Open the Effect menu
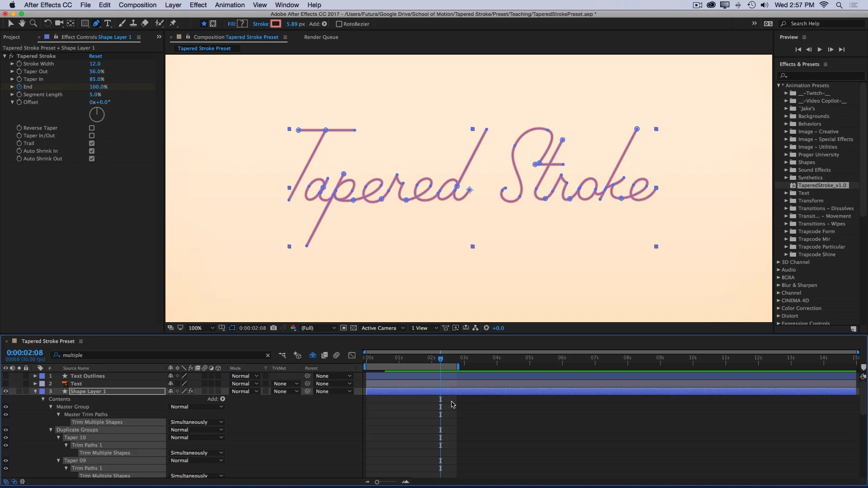 click(198, 5)
